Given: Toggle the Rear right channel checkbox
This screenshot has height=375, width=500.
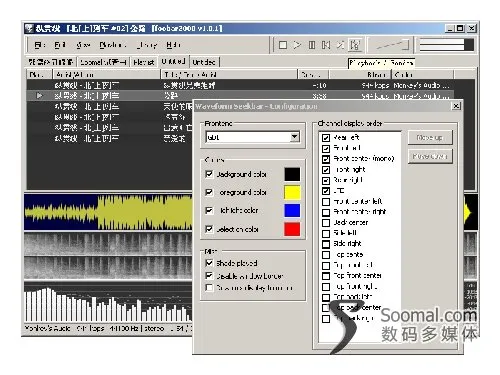Looking at the screenshot, I should coord(326,180).
